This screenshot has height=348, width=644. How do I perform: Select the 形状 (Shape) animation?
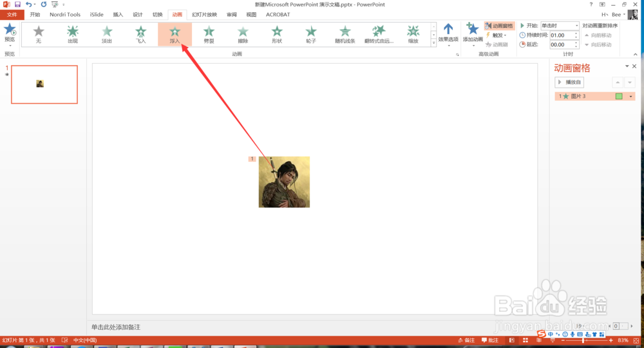277,34
